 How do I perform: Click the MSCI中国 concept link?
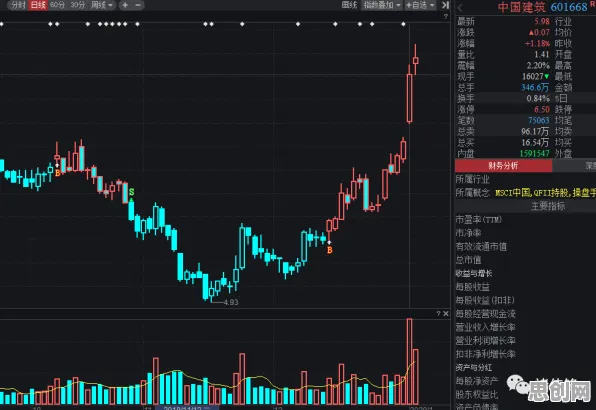(x=512, y=193)
